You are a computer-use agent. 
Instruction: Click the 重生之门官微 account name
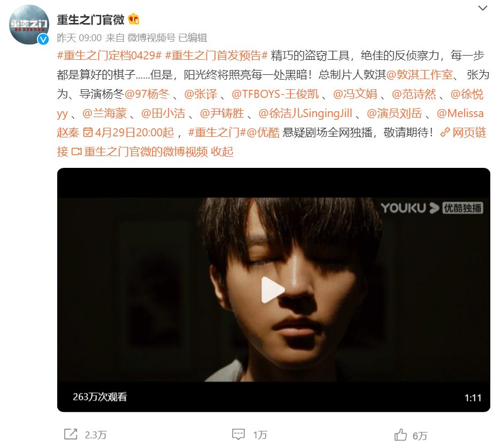[x=91, y=19]
